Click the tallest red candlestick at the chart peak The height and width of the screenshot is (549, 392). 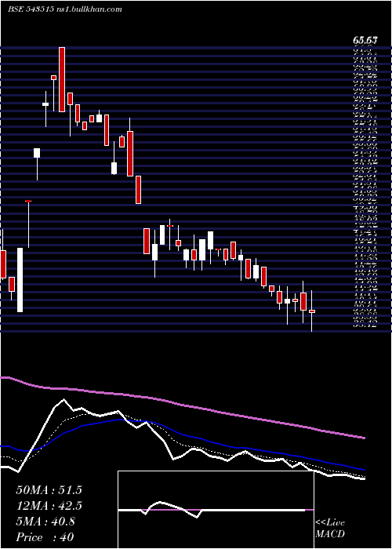point(62,79)
